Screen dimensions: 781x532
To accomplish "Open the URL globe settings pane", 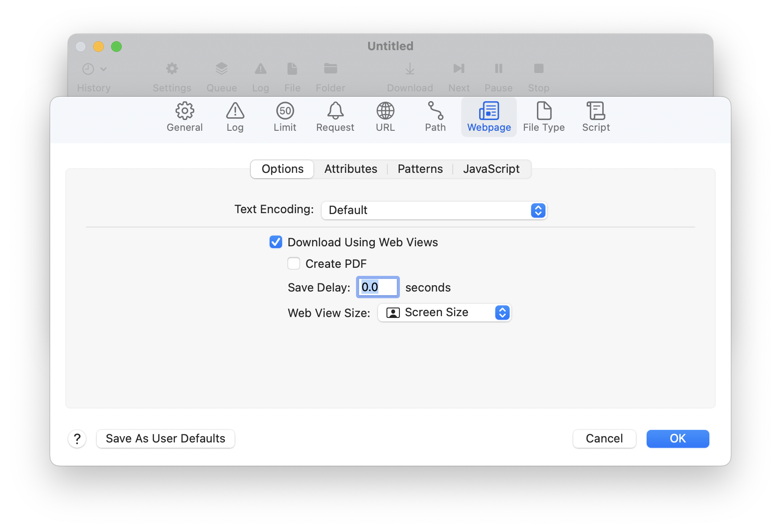I will pyautogui.click(x=385, y=117).
